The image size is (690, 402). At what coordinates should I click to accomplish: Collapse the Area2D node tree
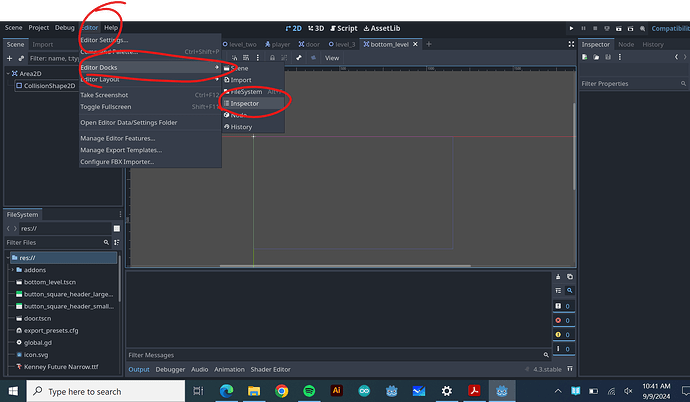(8, 73)
